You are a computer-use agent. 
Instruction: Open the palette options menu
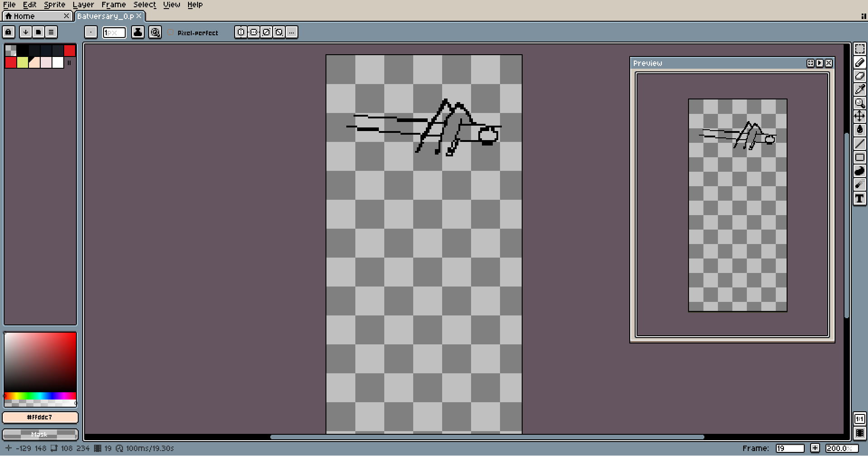[x=51, y=32]
